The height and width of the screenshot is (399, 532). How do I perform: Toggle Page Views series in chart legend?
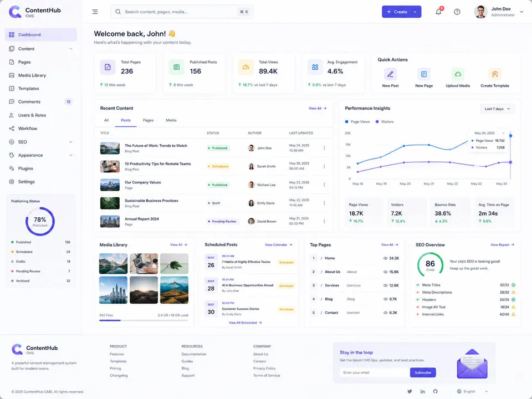point(357,121)
